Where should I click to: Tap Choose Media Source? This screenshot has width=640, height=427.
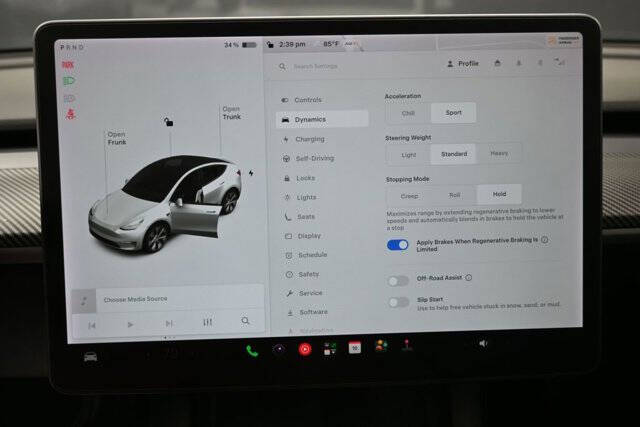[136, 299]
